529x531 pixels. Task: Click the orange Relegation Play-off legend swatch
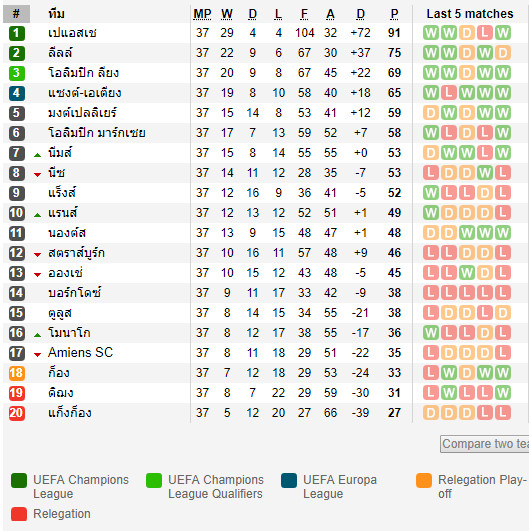pyautogui.click(x=424, y=481)
